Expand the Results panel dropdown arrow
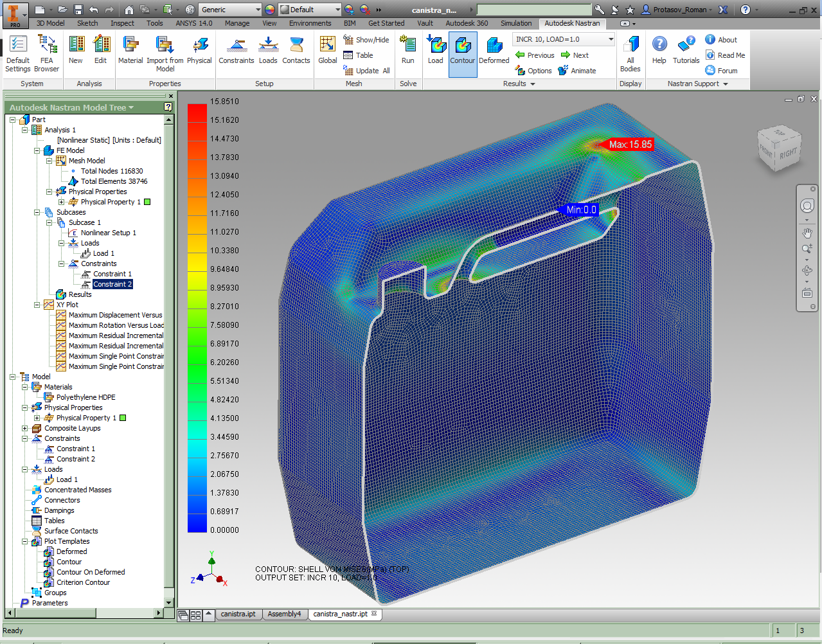The image size is (822, 644). (533, 84)
